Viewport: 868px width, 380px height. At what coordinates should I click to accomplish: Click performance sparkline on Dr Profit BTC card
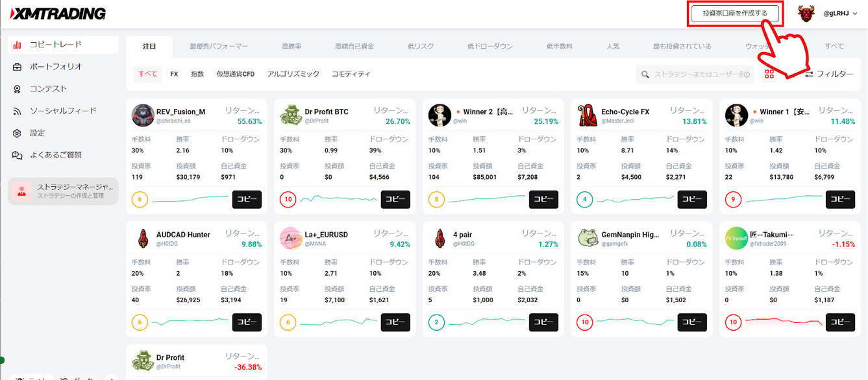click(x=338, y=199)
